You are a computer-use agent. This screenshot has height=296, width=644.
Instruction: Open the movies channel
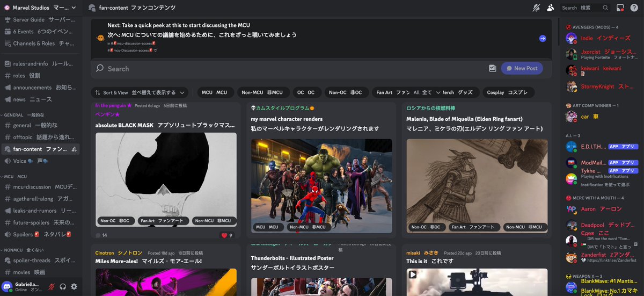click(40, 272)
